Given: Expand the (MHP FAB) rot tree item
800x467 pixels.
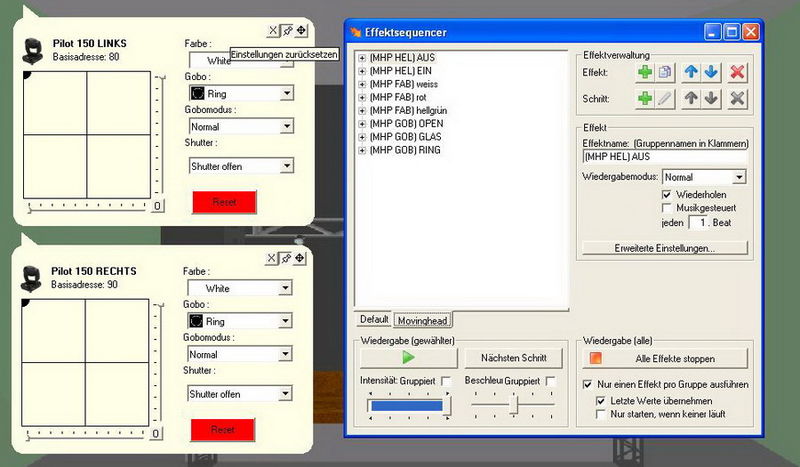Looking at the screenshot, I should click(x=362, y=97).
